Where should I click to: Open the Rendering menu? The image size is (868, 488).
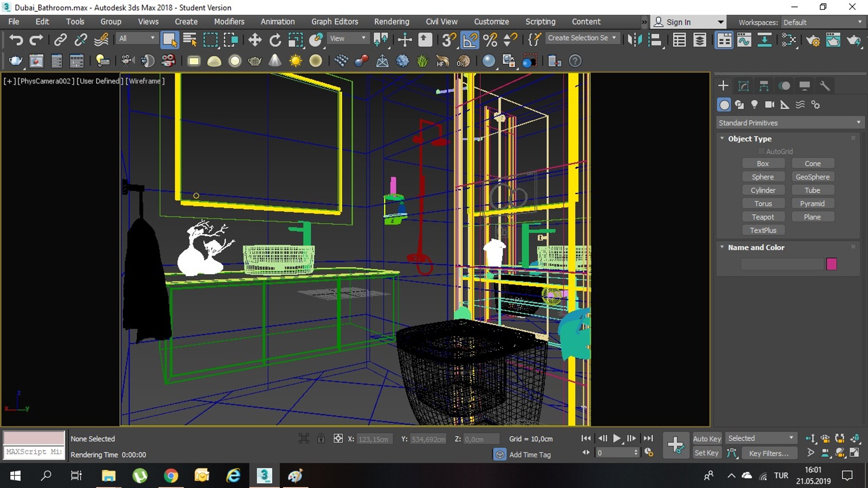392,22
